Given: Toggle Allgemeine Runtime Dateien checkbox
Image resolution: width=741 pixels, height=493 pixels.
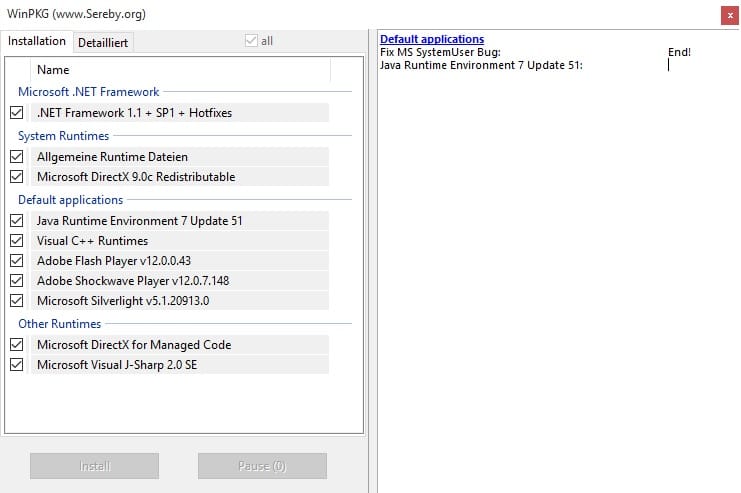Looking at the screenshot, I should 17,156.
